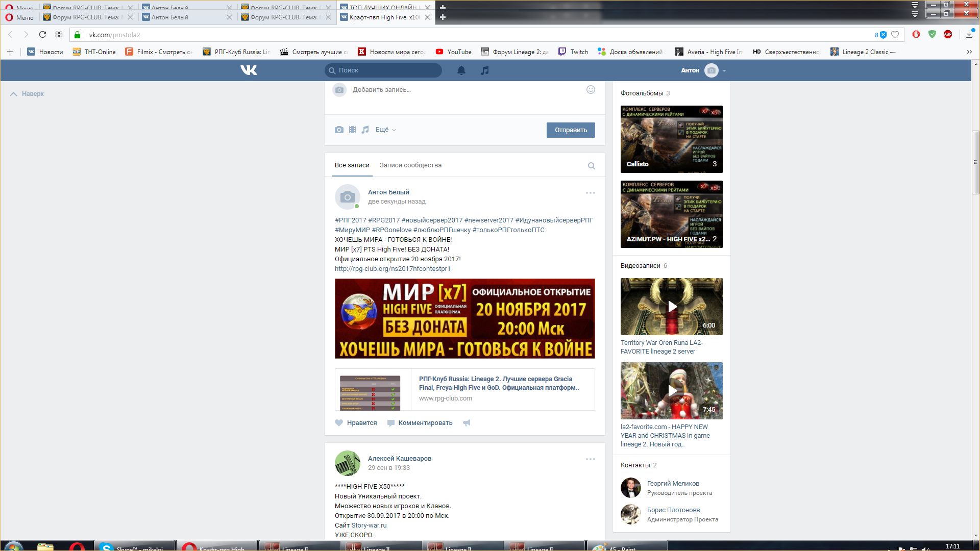
Task: Attach a photo with the camera icon
Action: 339,130
